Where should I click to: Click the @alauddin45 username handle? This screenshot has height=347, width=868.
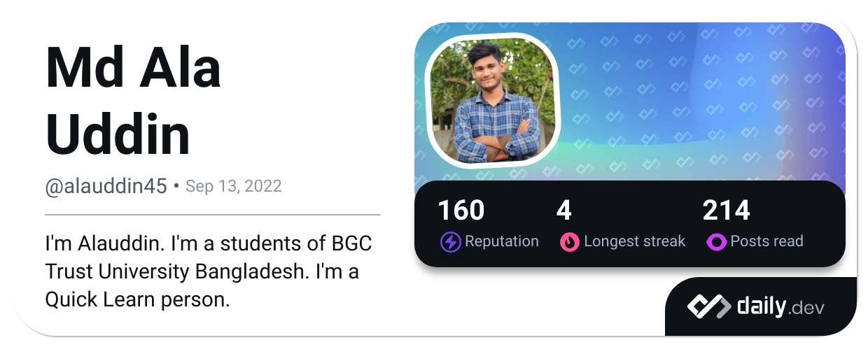pos(106,186)
